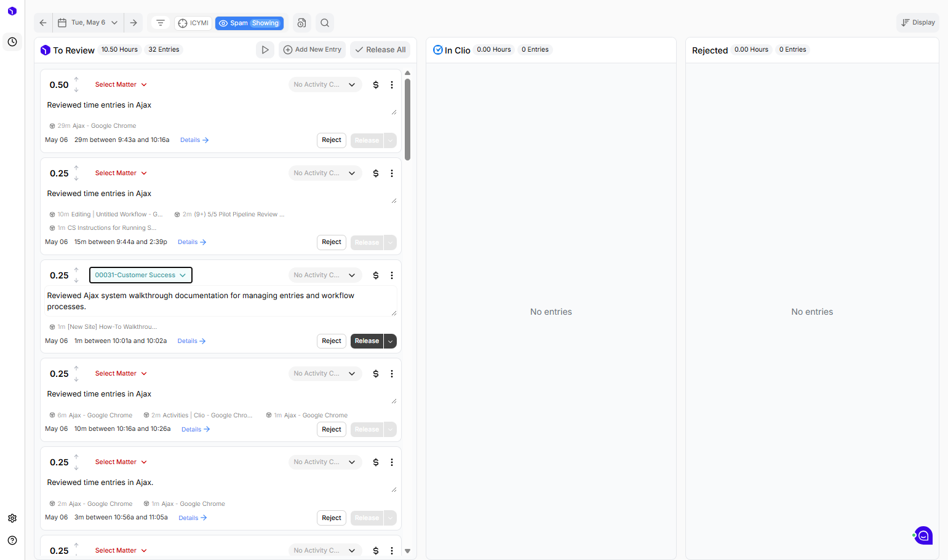Click the Rejected column header

tap(710, 50)
